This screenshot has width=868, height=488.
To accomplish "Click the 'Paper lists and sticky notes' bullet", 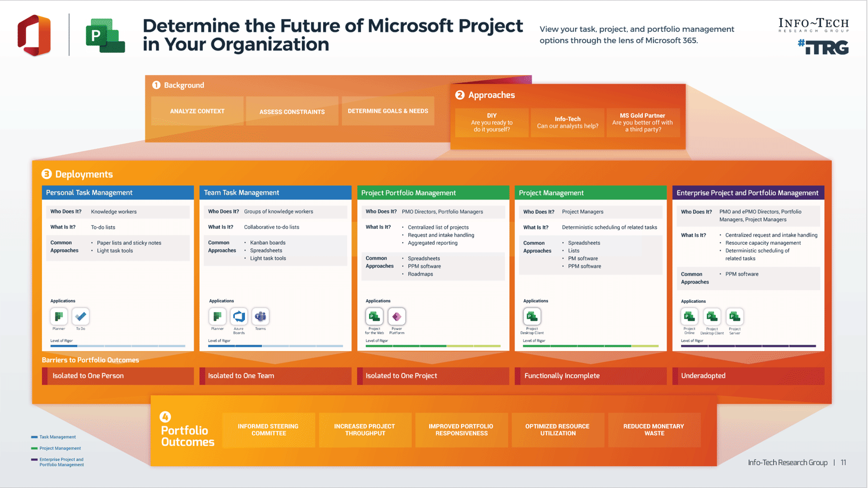I will coord(129,243).
